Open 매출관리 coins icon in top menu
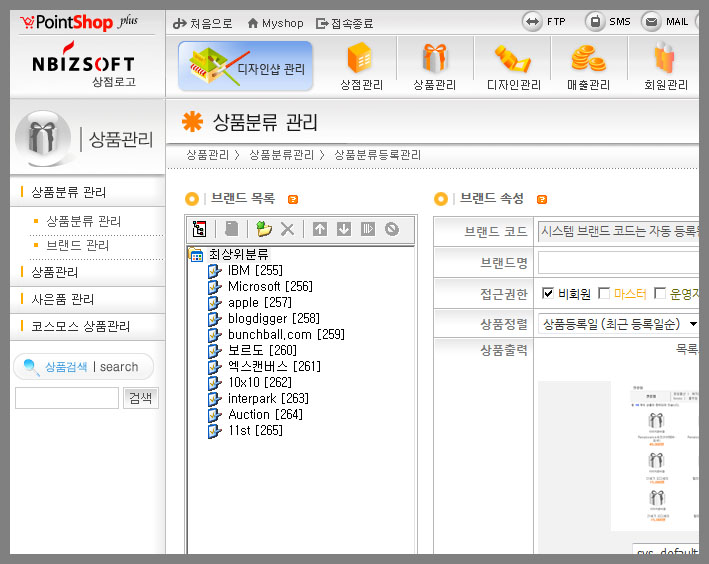The height and width of the screenshot is (564, 709). click(588, 65)
